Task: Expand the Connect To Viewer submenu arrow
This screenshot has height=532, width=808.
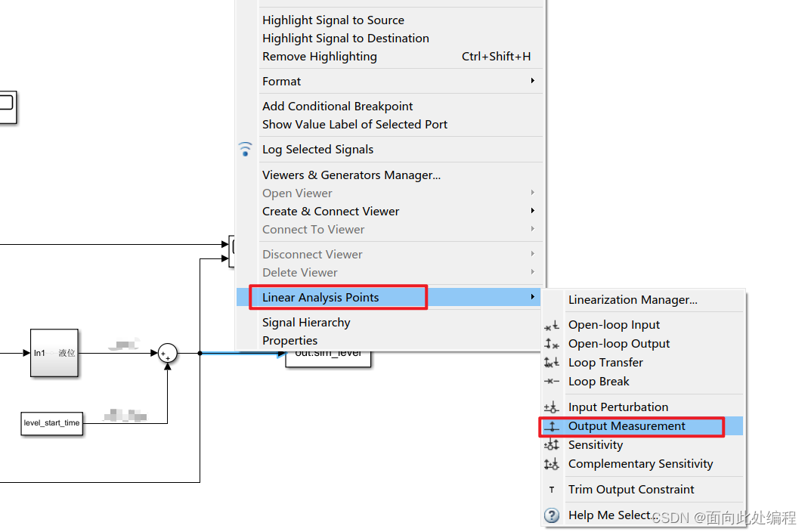Action: (533, 229)
